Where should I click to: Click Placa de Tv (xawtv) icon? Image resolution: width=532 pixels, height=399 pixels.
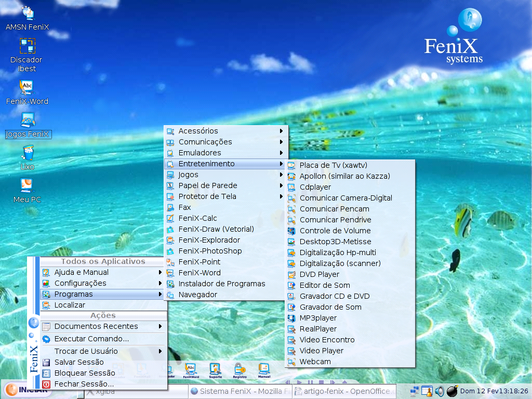[x=291, y=166]
